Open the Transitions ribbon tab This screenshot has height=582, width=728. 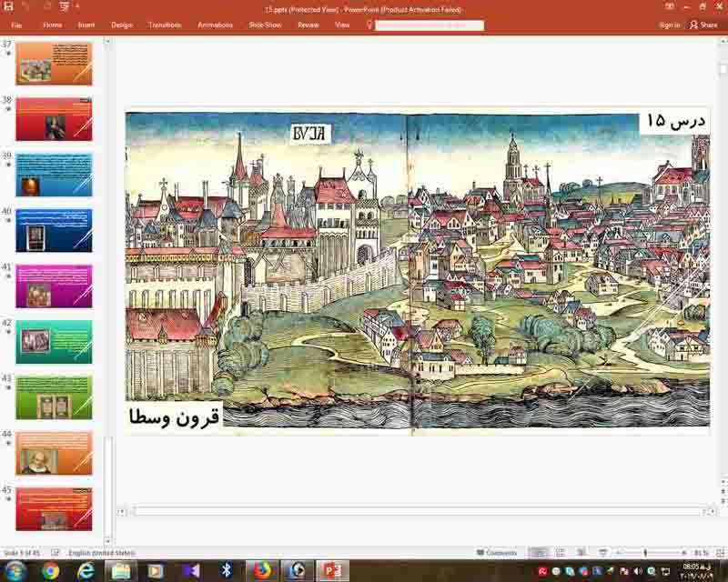pos(165,25)
